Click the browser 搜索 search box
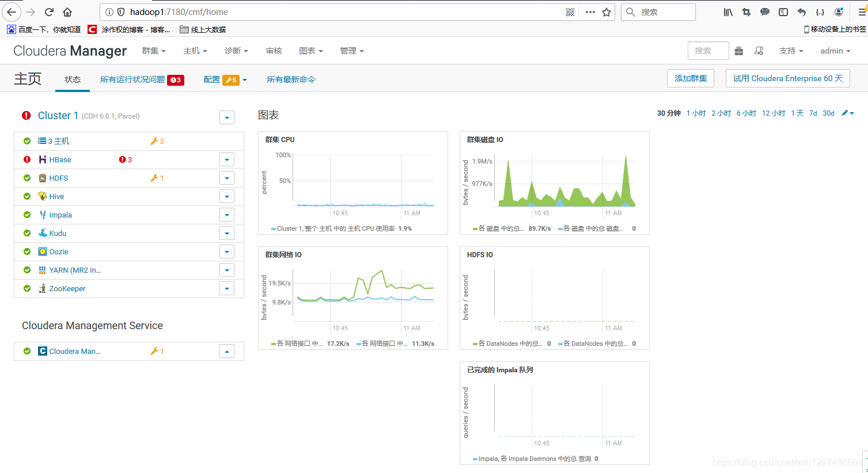The width and height of the screenshot is (868, 473). 658,12
